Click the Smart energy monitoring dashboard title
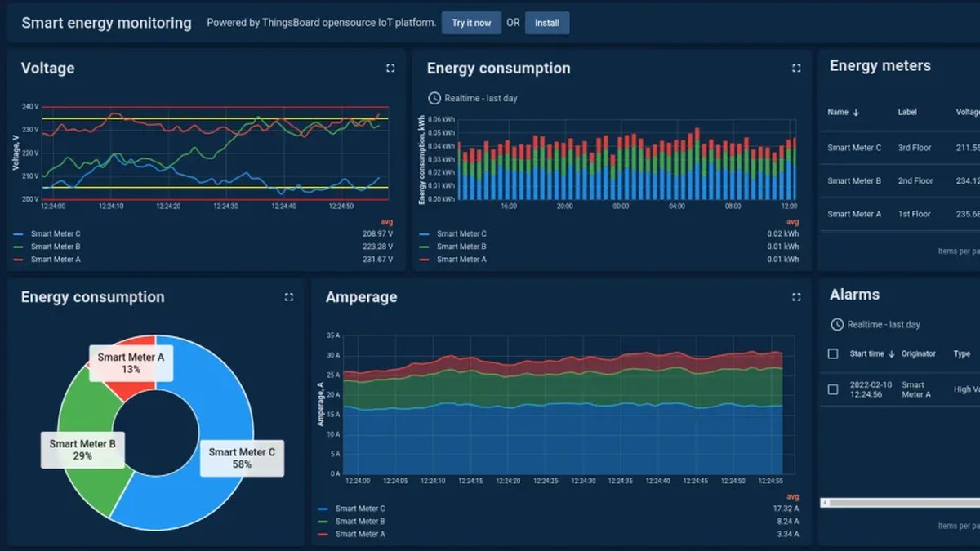The image size is (980, 551). click(x=106, y=23)
